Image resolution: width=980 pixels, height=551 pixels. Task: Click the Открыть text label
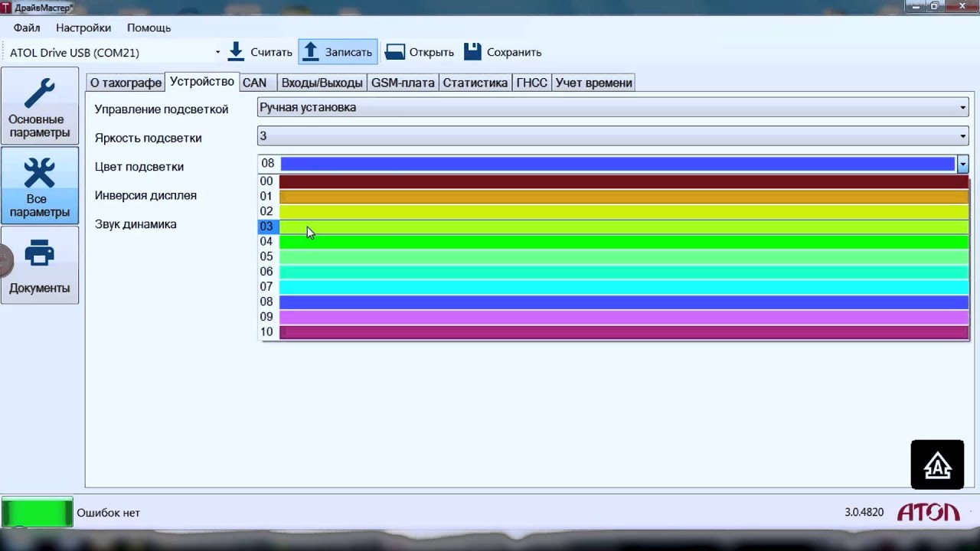tap(432, 53)
